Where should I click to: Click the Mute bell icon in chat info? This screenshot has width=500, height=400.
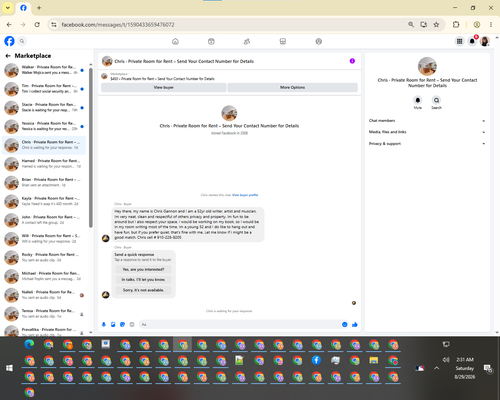tap(418, 100)
